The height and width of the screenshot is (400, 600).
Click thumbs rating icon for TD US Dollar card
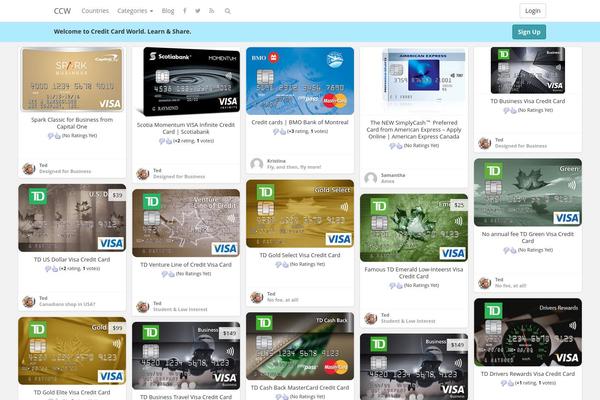[x=52, y=269]
